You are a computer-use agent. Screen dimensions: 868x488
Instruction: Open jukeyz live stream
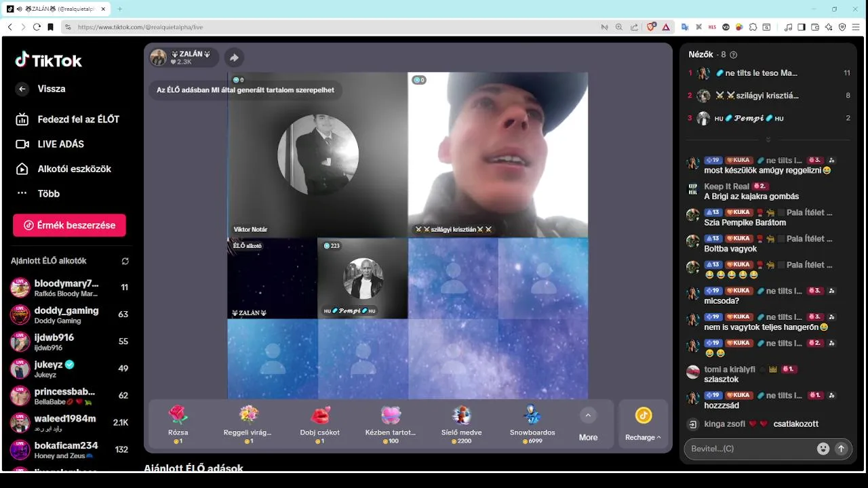click(x=69, y=369)
